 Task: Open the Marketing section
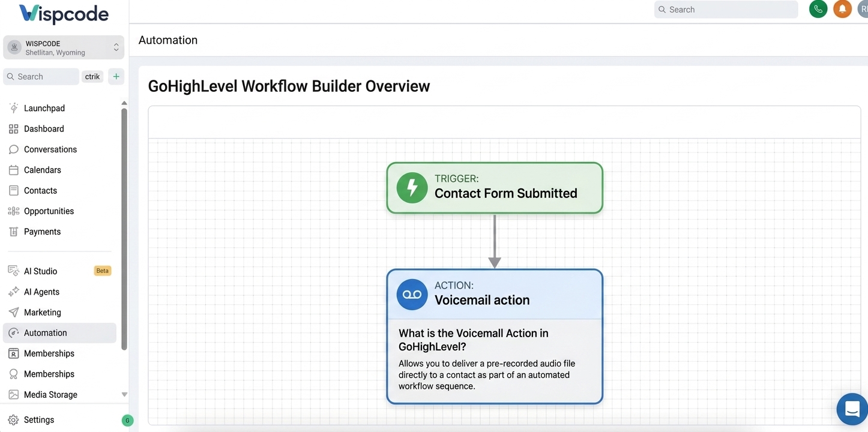tap(43, 312)
